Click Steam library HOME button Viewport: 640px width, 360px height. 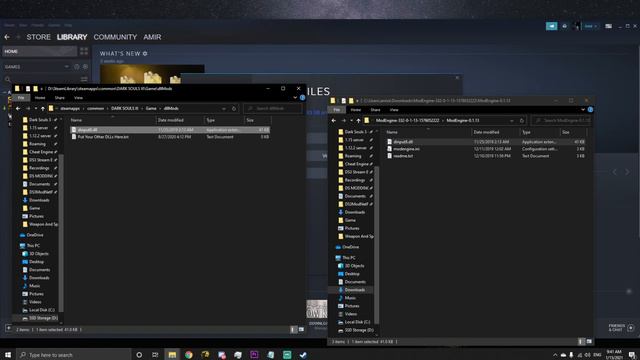[40, 51]
